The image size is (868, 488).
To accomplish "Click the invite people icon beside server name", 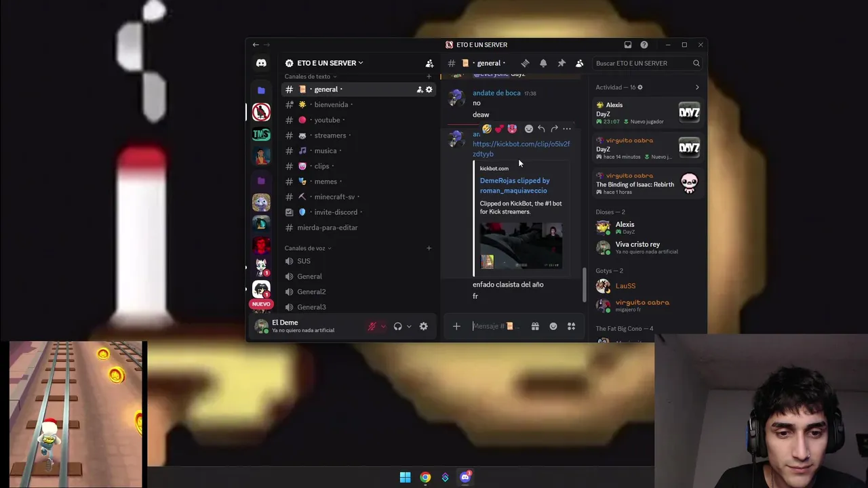I will click(429, 63).
